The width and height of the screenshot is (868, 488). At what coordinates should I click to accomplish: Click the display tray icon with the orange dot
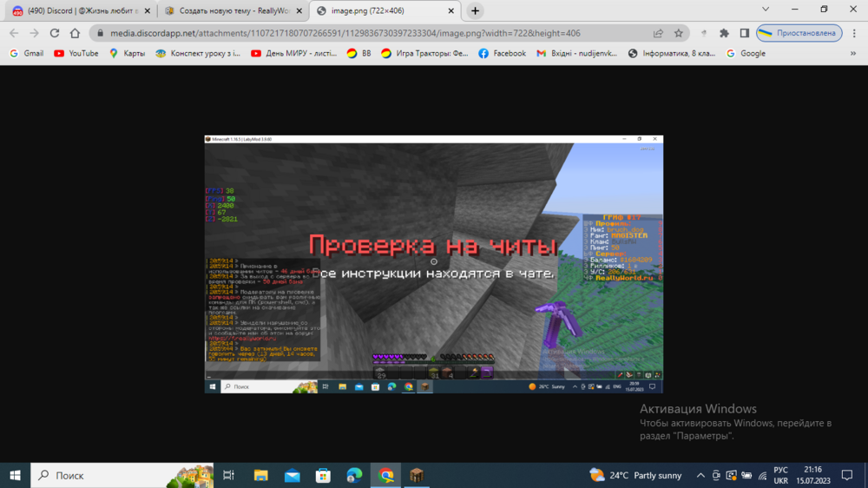(x=731, y=475)
